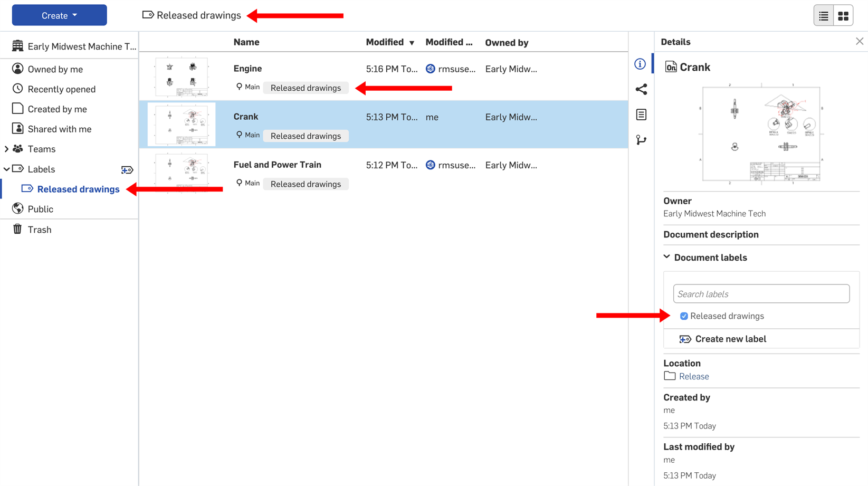Viewport: 868px width, 486px height.
Task: Click '5:12 PM To...' in Fuel row
Action: [392, 165]
